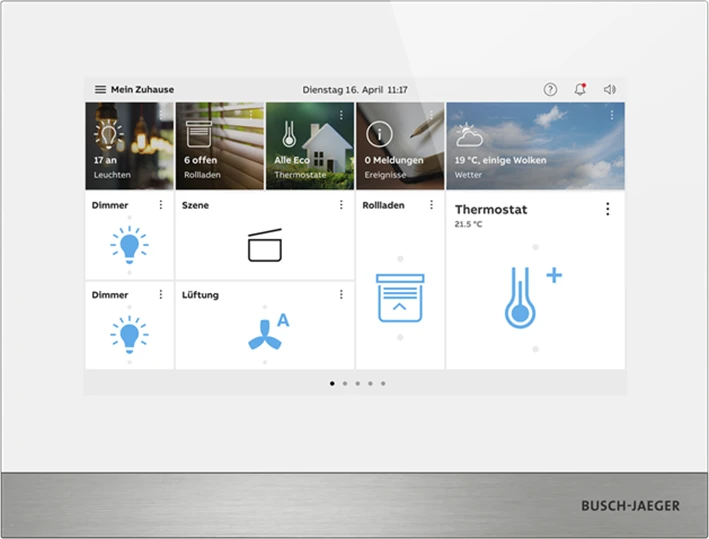Open three-dot menu on Szene tile
This screenshot has width=709, height=539.
(340, 205)
